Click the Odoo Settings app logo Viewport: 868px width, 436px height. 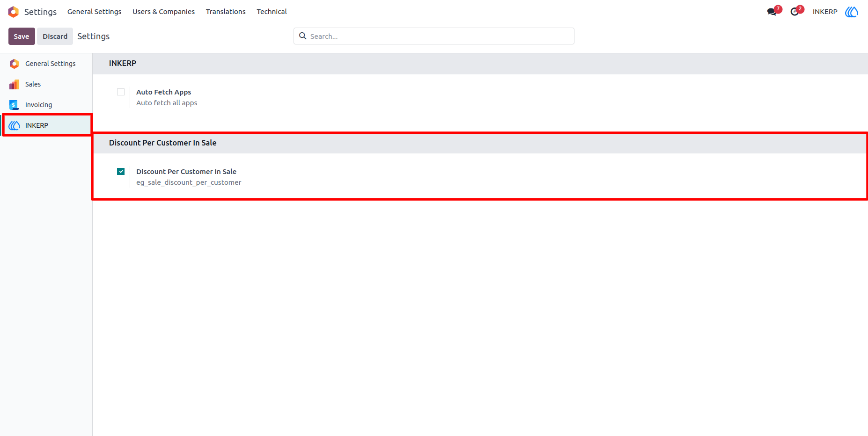(x=14, y=12)
